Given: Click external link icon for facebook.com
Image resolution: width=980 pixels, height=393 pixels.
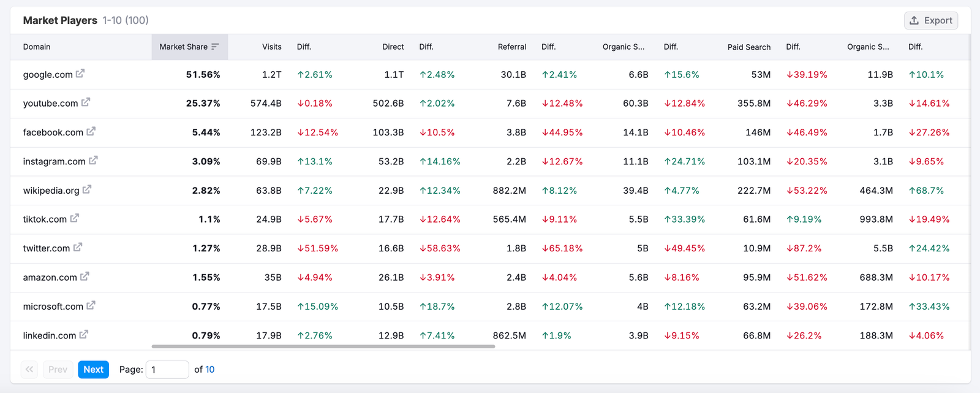Looking at the screenshot, I should [91, 131].
